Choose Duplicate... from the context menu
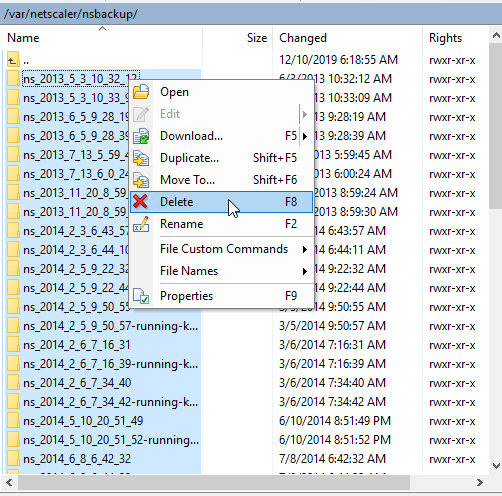Screen dimensions: 502x496 (x=221, y=158)
